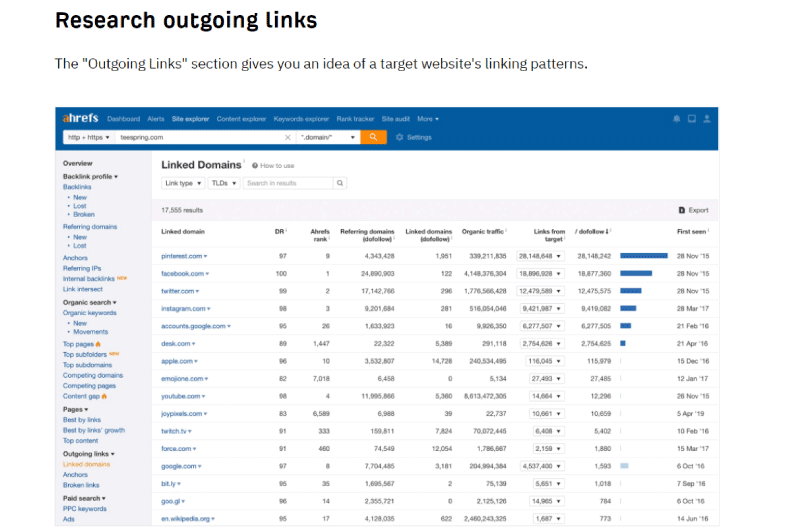800x530 pixels.
Task: Sort by the Organic traffic column
Action: [x=484, y=232]
